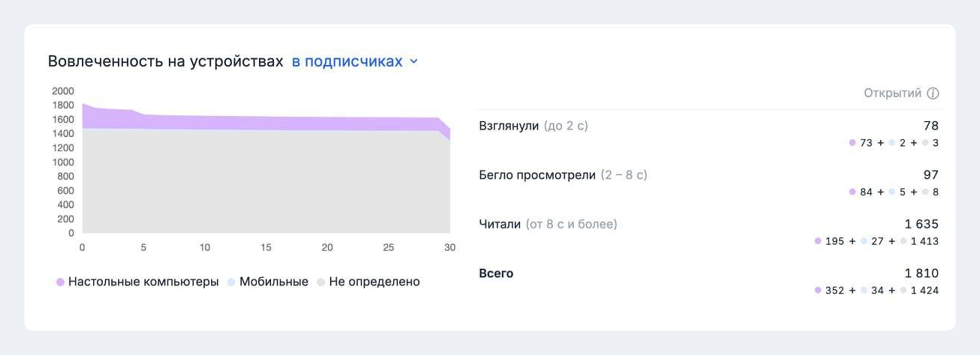The width and height of the screenshot is (980, 355).
Task: Click gray dot beside 'Не определено'
Action: point(321,282)
